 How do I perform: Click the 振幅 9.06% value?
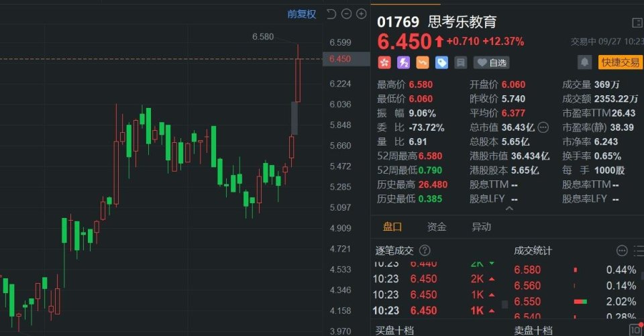422,113
